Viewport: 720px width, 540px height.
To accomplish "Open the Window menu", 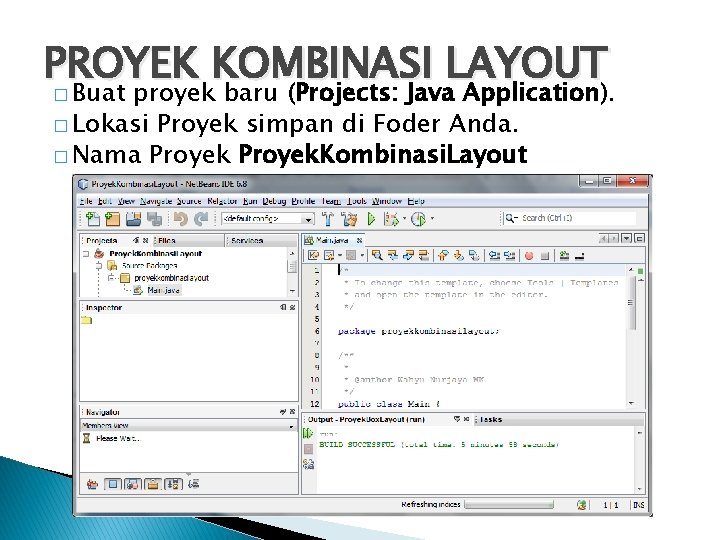I will pyautogui.click(x=387, y=201).
